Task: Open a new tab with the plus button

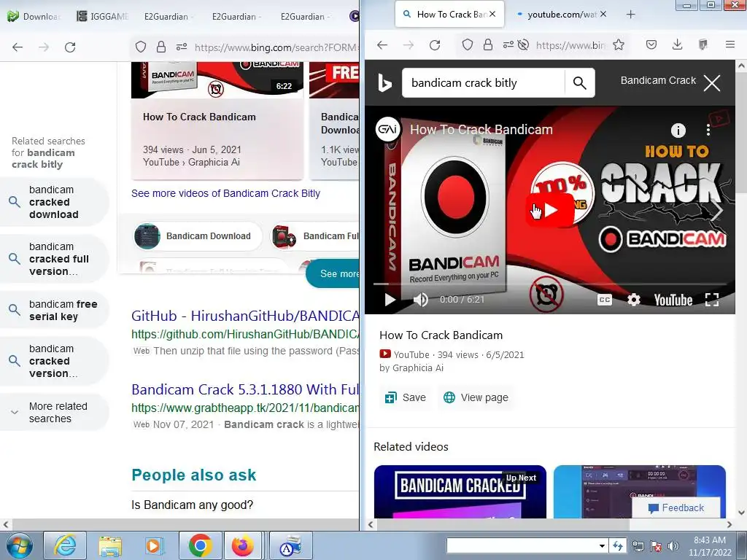Action: pos(630,15)
